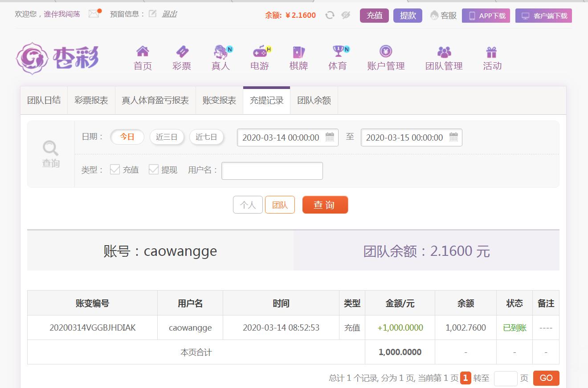The width and height of the screenshot is (588, 388).
Task: Click page number 1 in pagination
Action: click(465, 378)
